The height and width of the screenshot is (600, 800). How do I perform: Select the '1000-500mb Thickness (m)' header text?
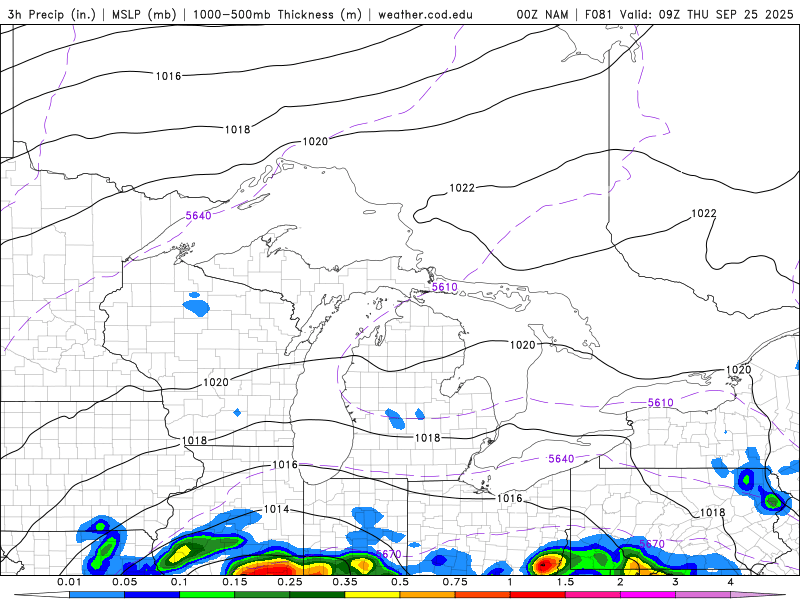click(x=277, y=14)
